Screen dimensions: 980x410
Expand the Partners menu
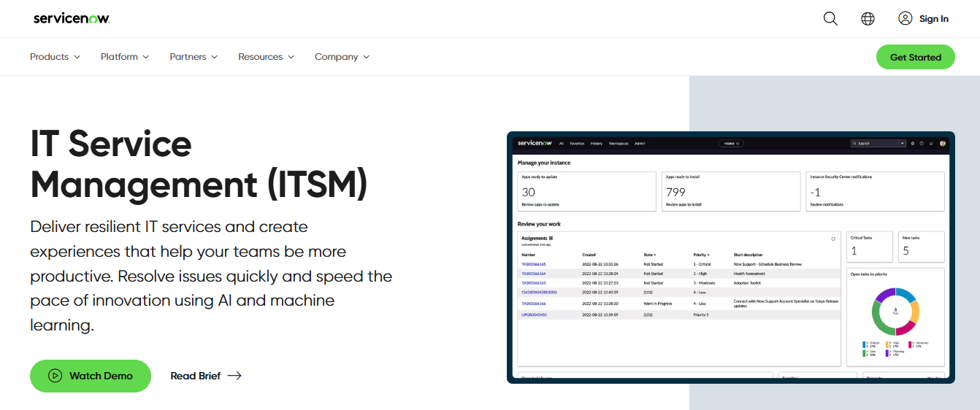194,57
